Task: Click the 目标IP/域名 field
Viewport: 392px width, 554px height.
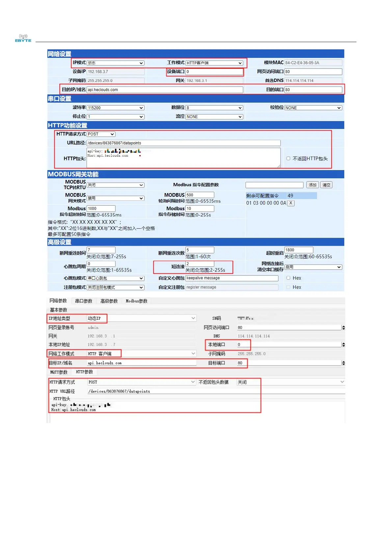Action: 142,363
